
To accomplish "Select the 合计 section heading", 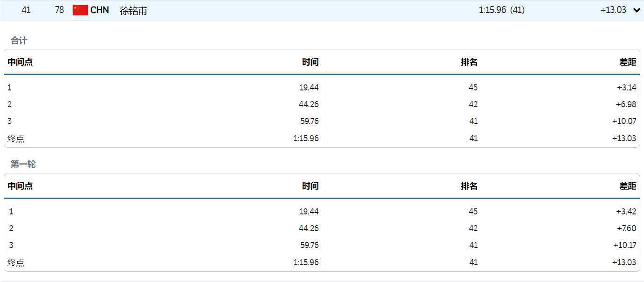I will [x=19, y=41].
